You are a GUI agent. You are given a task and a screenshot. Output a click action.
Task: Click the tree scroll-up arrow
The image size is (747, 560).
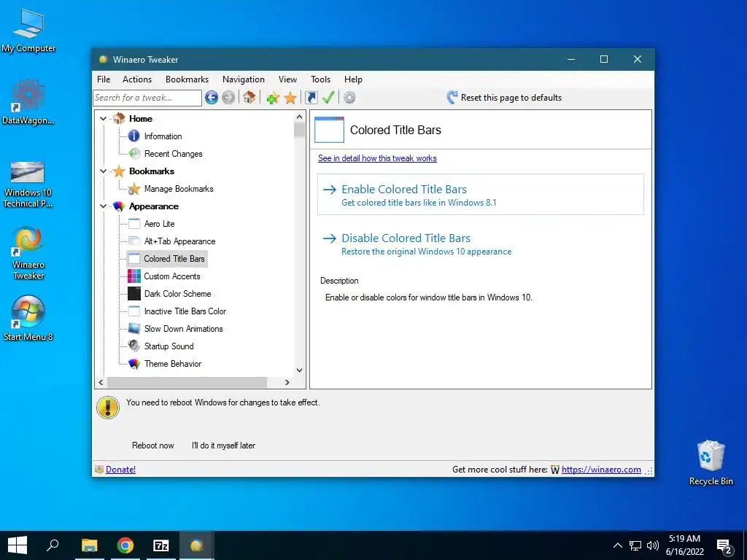pyautogui.click(x=299, y=117)
